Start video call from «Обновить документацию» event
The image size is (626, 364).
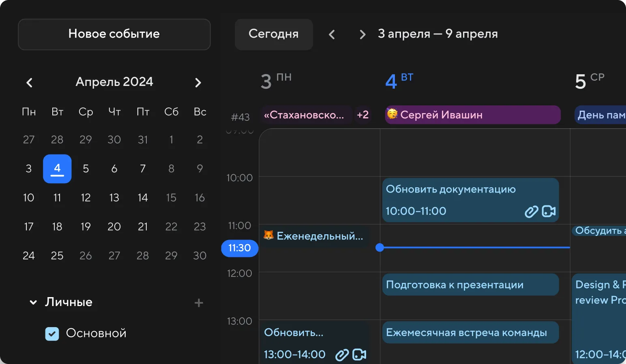pyautogui.click(x=549, y=211)
